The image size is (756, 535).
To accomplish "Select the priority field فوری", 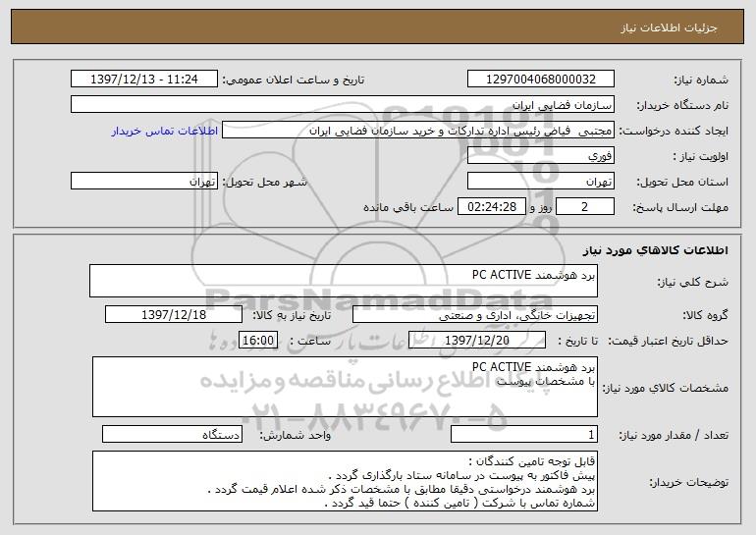I will click(540, 155).
